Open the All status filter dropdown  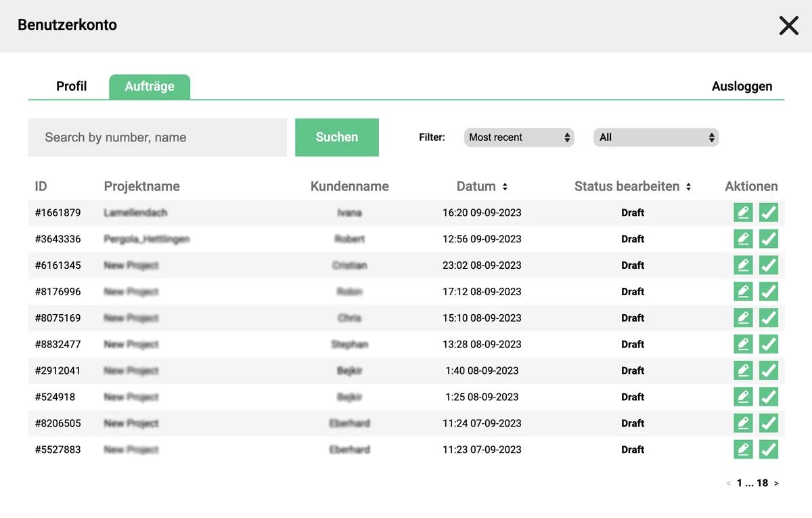tap(656, 137)
